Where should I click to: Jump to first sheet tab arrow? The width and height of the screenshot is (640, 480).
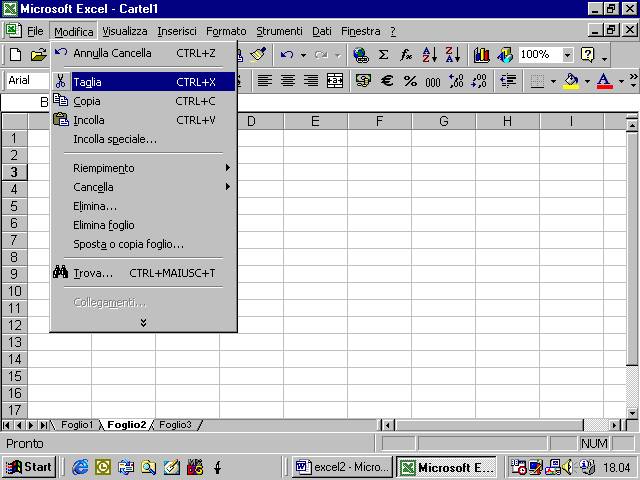click(x=7, y=425)
